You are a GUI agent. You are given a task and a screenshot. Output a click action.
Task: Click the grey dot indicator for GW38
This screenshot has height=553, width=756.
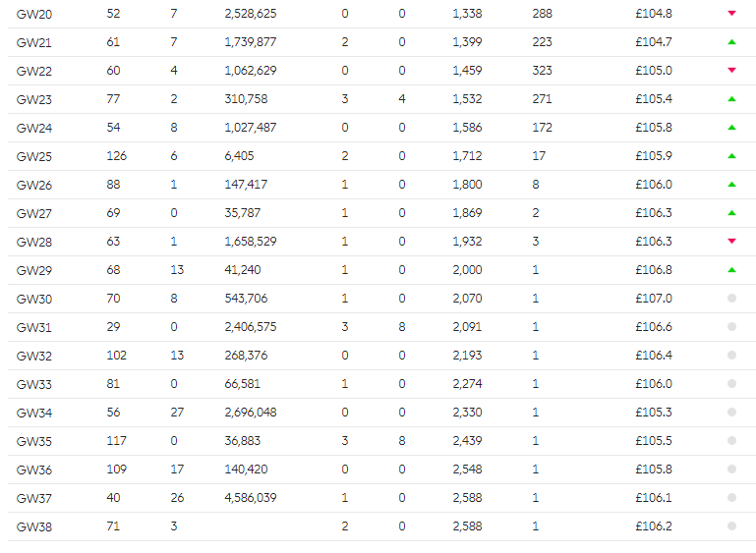click(731, 526)
